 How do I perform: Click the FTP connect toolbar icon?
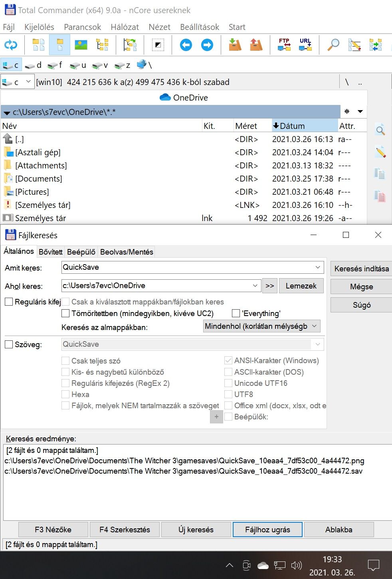[x=284, y=45]
